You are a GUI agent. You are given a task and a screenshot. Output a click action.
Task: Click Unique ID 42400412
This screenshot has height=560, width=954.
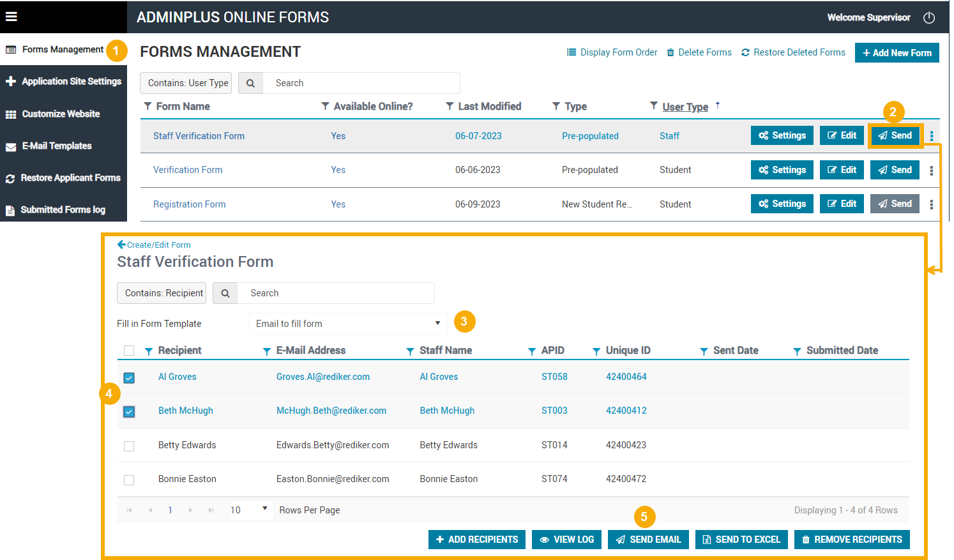(626, 411)
